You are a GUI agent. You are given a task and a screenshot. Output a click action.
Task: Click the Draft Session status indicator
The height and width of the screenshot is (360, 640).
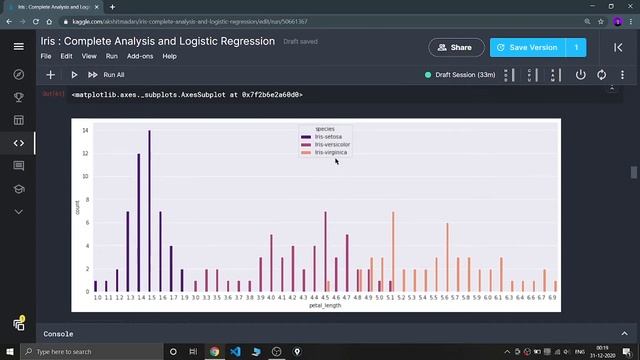[460, 75]
